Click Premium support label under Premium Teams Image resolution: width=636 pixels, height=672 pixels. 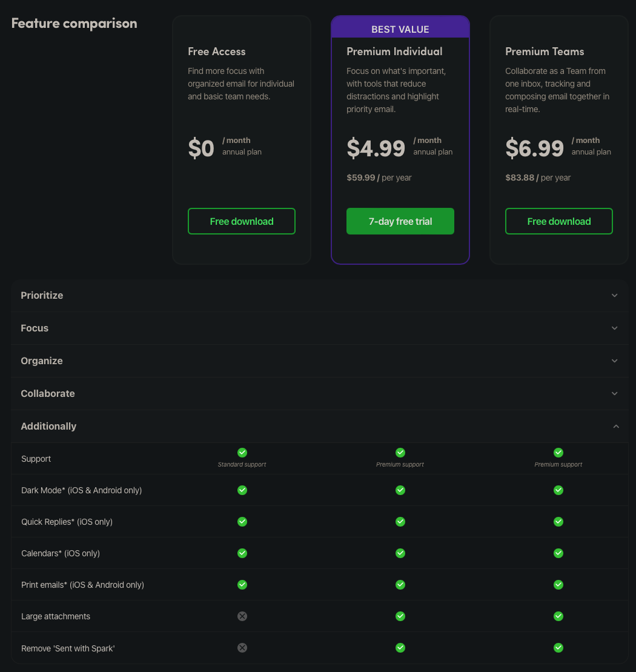click(558, 465)
